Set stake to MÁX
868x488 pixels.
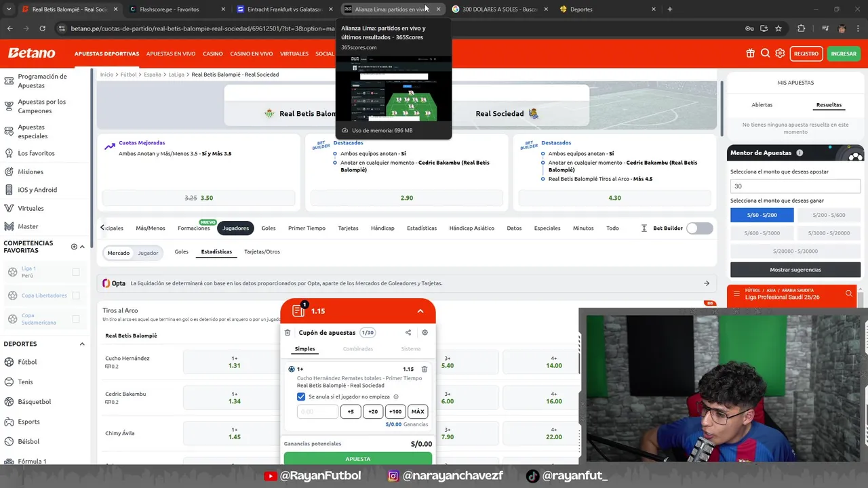pyautogui.click(x=418, y=411)
